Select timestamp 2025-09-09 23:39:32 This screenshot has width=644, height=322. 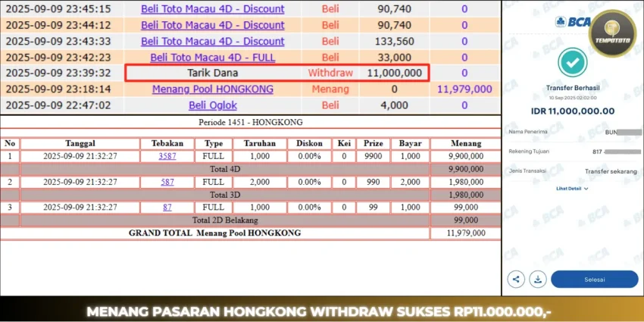pyautogui.click(x=58, y=73)
